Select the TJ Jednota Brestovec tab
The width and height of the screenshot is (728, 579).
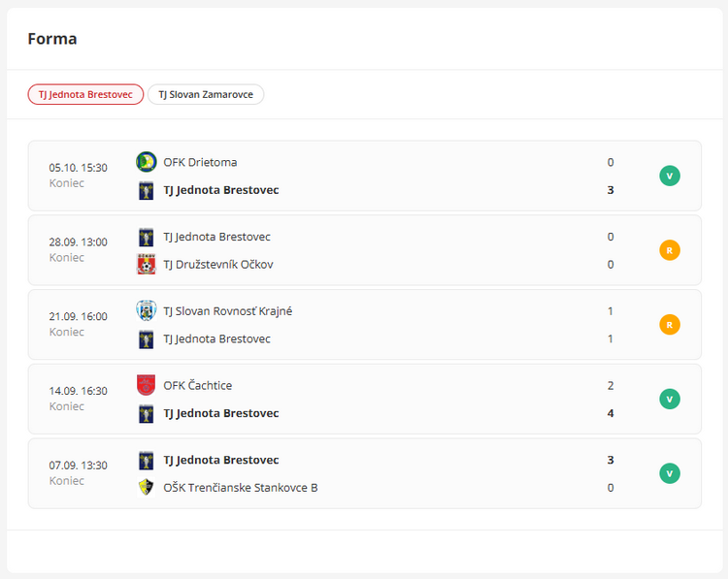tap(85, 94)
